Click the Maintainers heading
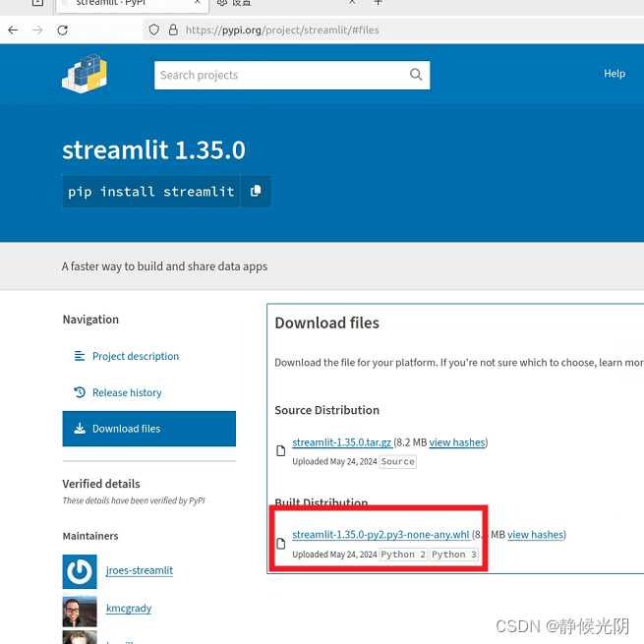This screenshot has width=644, height=644. pyautogui.click(x=90, y=536)
